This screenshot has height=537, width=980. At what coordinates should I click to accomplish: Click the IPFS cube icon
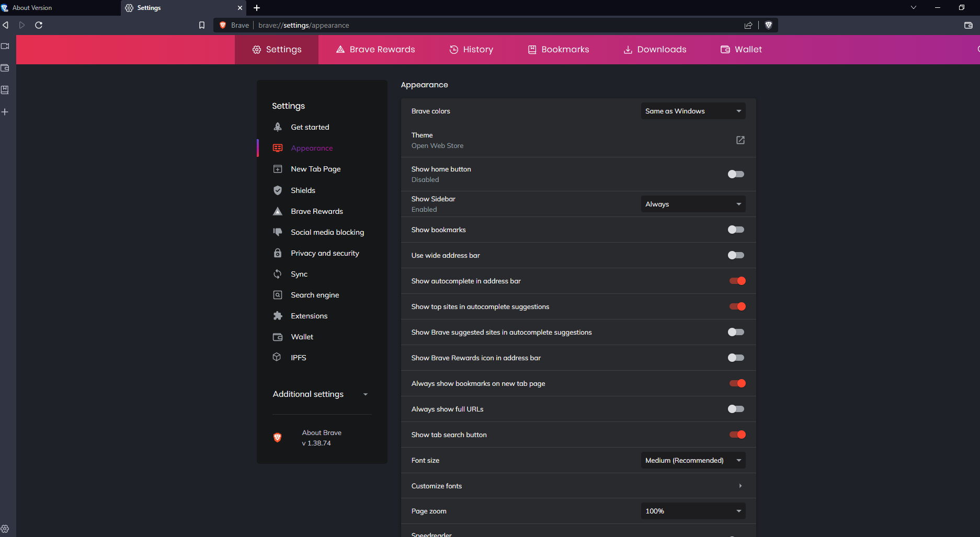[277, 357]
